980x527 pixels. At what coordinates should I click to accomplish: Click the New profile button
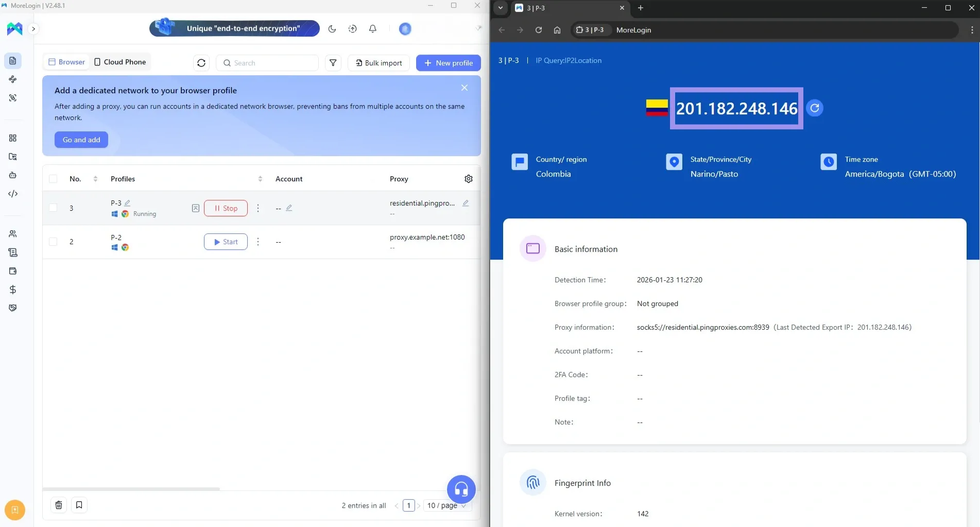coord(448,63)
